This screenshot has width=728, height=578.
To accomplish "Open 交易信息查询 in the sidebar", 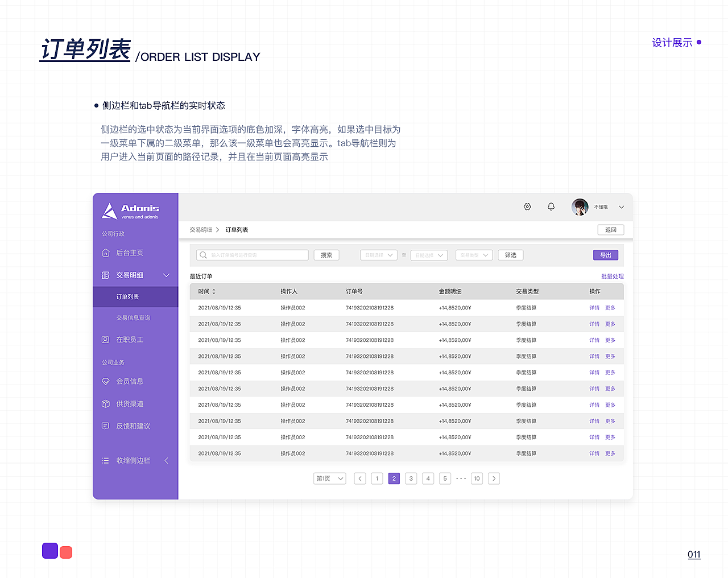I will (133, 318).
